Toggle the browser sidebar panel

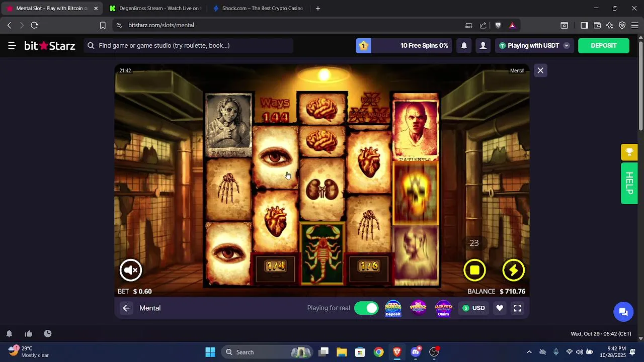[584, 25]
